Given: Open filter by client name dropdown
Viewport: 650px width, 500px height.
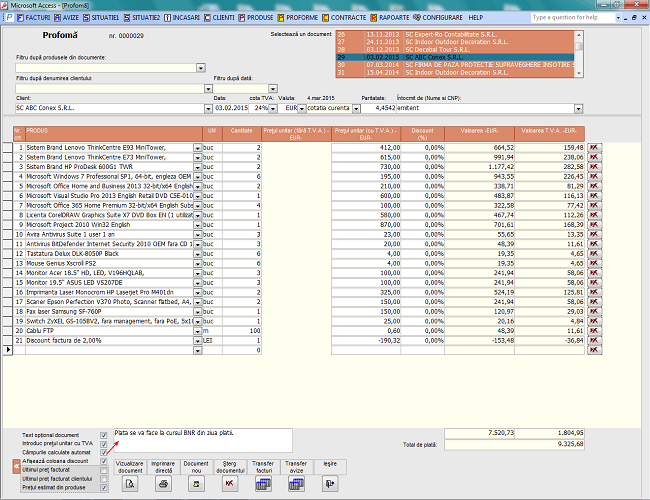Looking at the screenshot, I should click(x=208, y=88).
